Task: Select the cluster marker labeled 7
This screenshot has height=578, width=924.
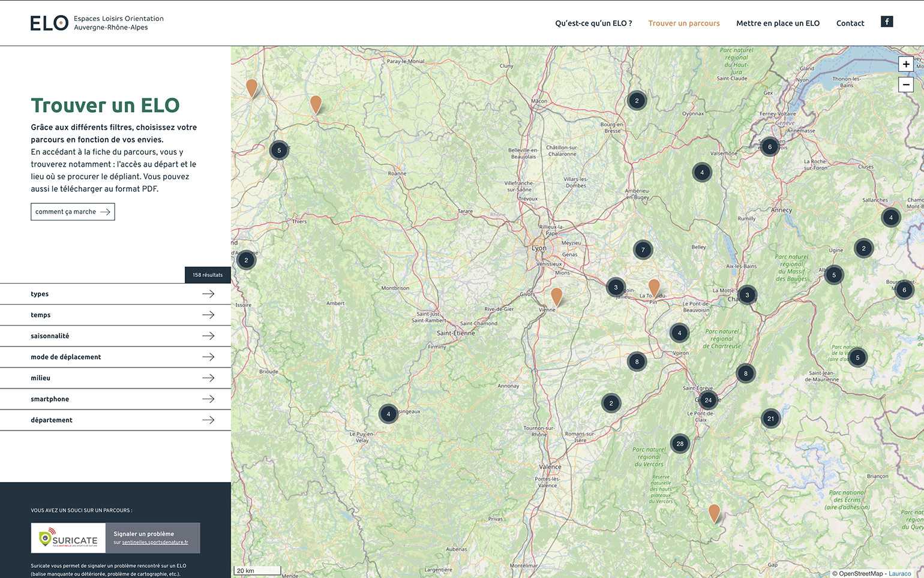Action: pos(643,250)
